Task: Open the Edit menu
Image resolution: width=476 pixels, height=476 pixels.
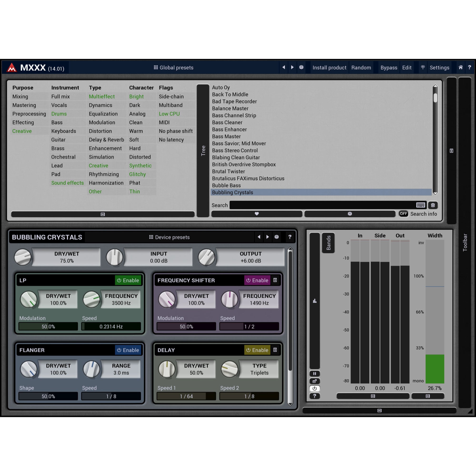Action: tap(407, 68)
